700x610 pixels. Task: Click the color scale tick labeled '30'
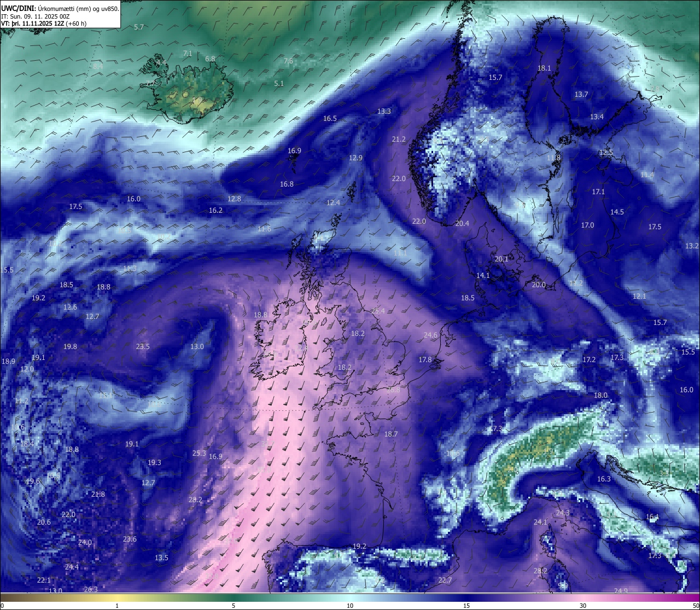point(583,606)
